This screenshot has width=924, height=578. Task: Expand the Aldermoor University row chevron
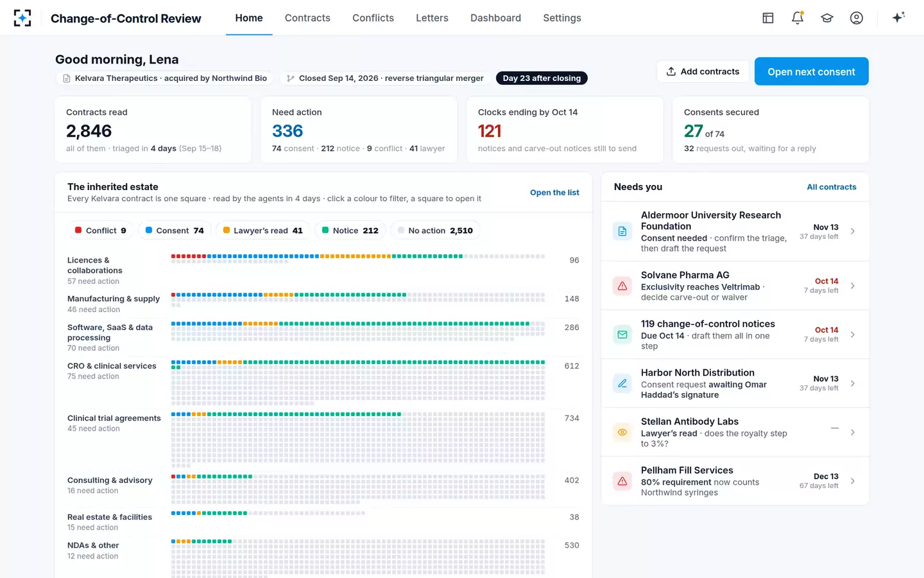pos(853,231)
